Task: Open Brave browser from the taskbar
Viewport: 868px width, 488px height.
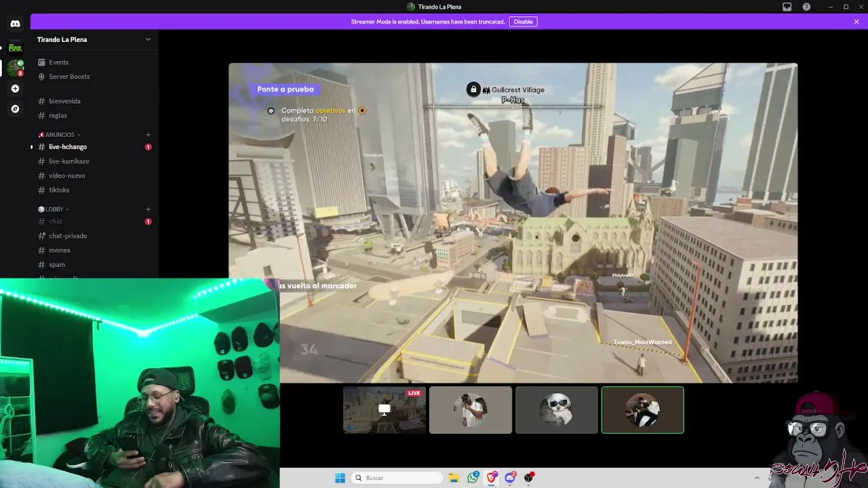Action: (x=492, y=478)
